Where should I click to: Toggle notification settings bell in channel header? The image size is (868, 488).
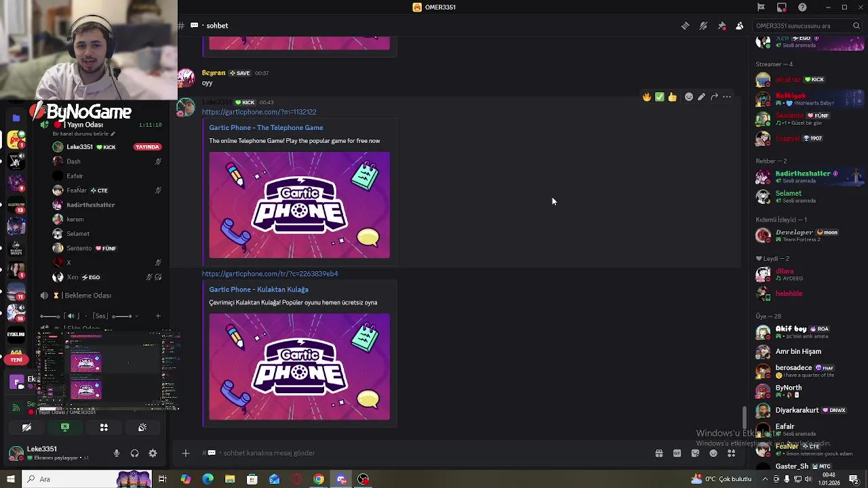point(703,26)
